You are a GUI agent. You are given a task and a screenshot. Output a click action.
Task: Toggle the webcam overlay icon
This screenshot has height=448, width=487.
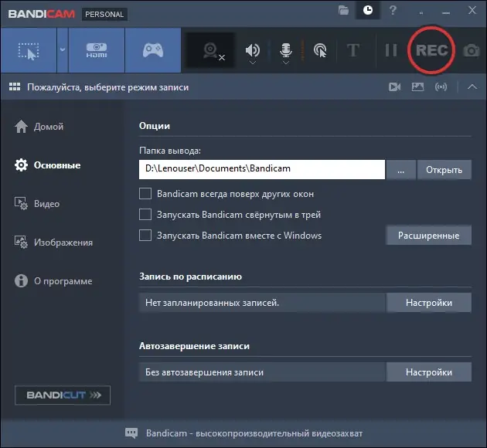[x=210, y=50]
